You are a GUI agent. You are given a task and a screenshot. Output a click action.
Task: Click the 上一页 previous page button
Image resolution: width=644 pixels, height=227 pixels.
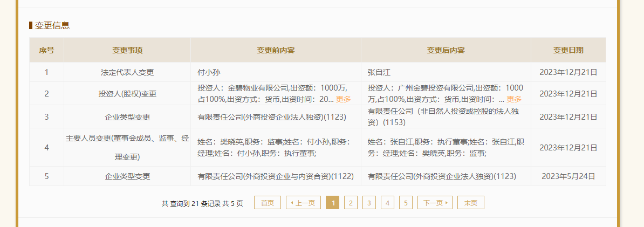(x=303, y=203)
